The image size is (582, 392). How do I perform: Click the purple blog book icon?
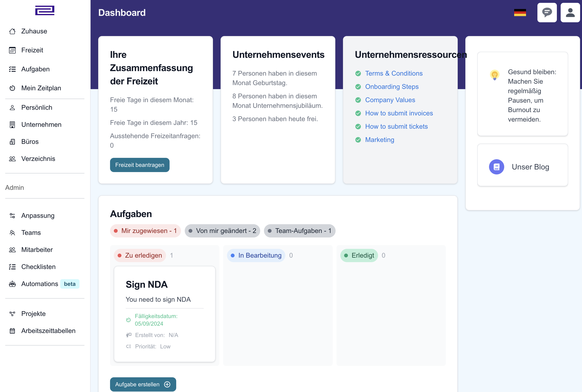click(x=496, y=167)
